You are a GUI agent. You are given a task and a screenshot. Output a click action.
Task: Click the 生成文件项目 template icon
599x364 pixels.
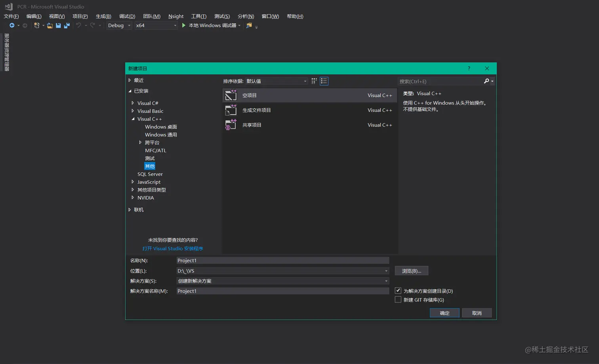point(231,110)
